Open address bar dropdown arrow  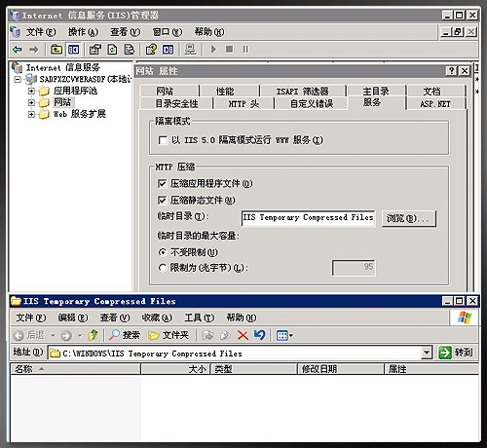(x=427, y=353)
